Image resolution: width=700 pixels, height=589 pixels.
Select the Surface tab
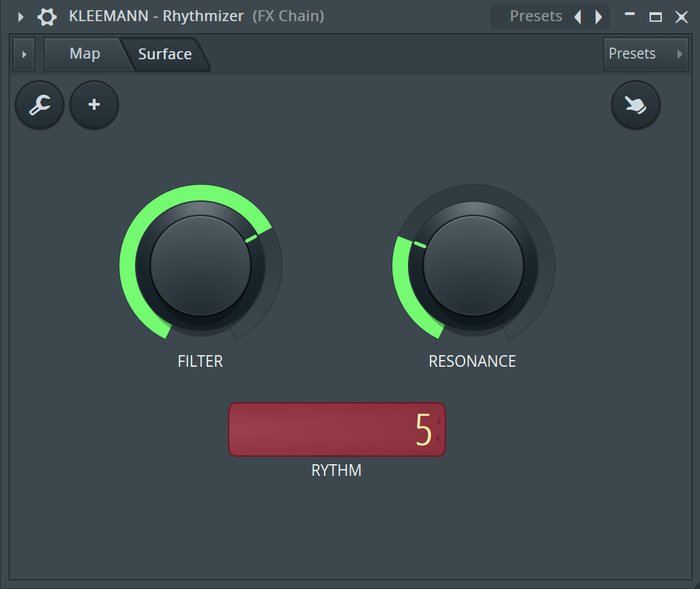[x=164, y=55]
